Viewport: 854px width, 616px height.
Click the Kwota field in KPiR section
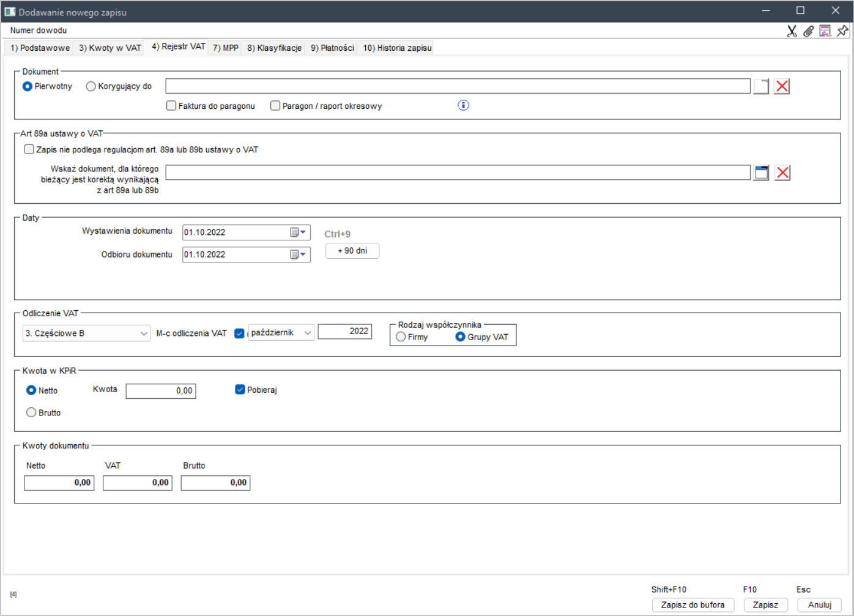tap(161, 391)
